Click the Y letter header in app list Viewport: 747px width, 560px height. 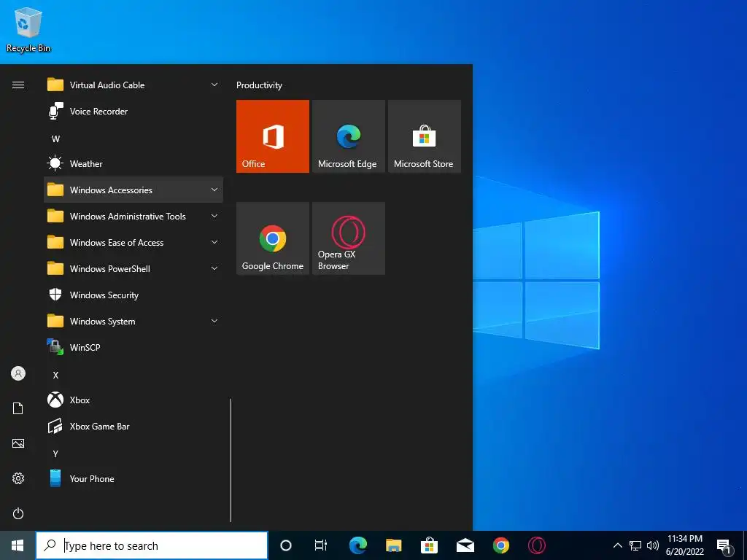point(55,454)
